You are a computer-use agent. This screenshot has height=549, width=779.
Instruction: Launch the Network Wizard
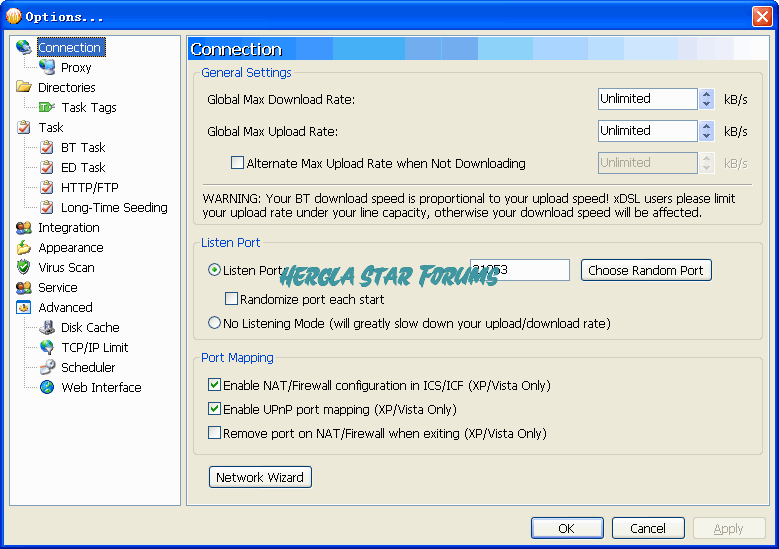(260, 477)
